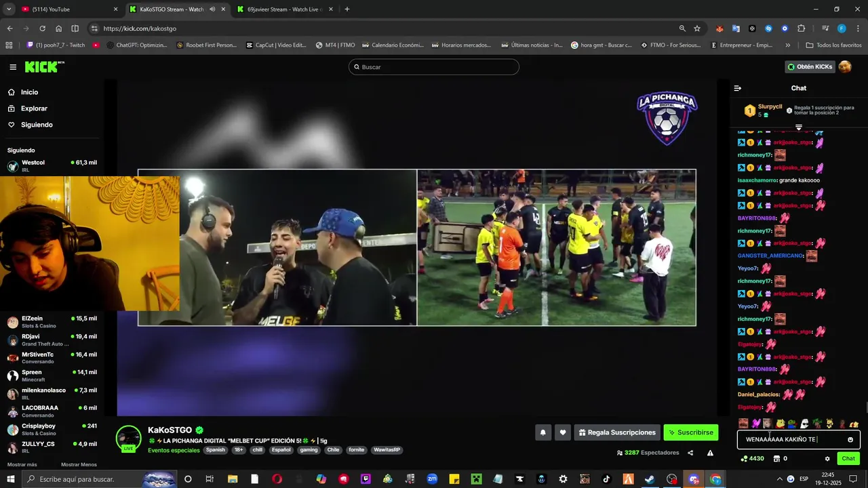
Task: Open milenkanolasco channel in sidebar
Action: [52, 394]
